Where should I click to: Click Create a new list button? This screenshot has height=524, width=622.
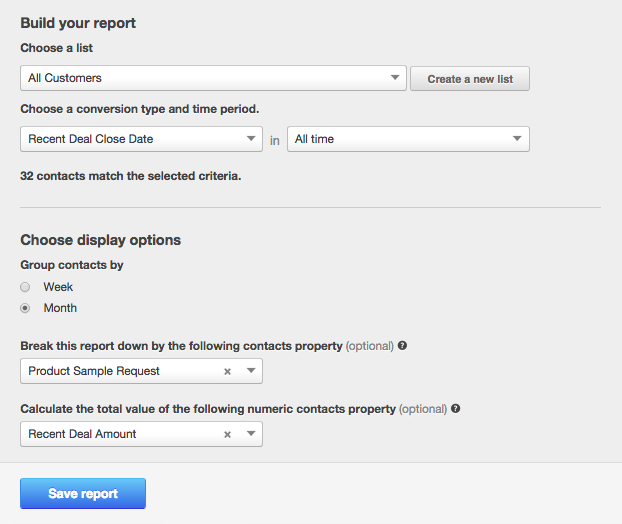[470, 79]
